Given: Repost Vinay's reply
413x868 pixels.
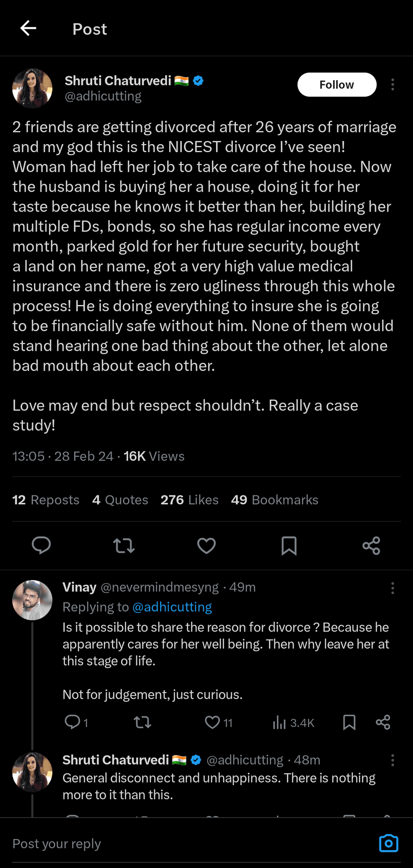Looking at the screenshot, I should [143, 722].
